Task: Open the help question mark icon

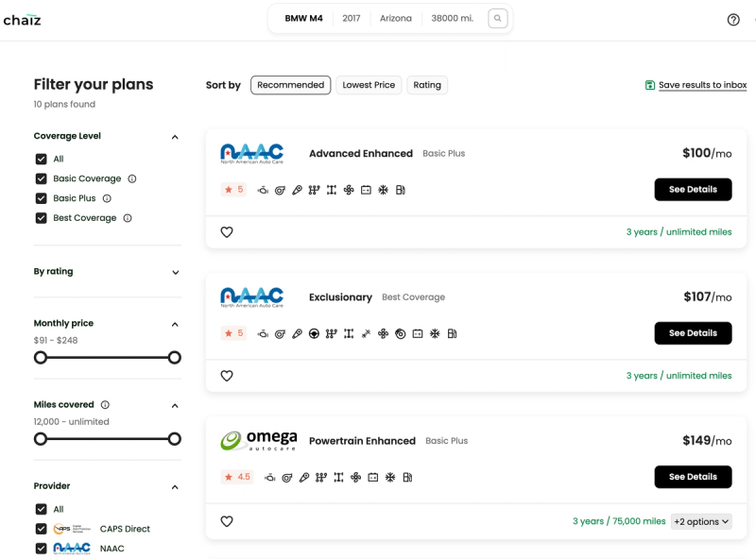Action: 733,20
